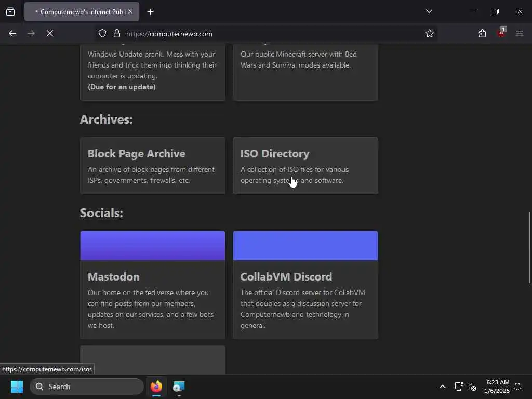This screenshot has height=399, width=532.
Task: Click the forward navigation arrow
Action: (x=31, y=34)
